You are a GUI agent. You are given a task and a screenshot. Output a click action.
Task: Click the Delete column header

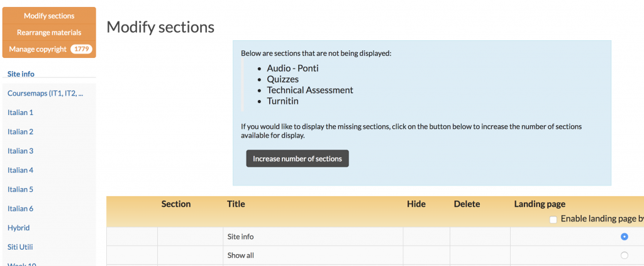tap(467, 204)
